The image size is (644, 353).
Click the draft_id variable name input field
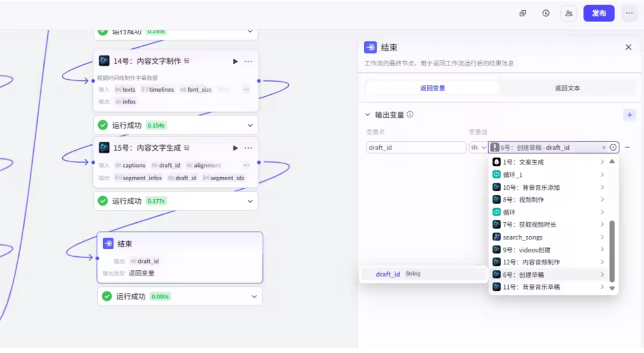(416, 148)
